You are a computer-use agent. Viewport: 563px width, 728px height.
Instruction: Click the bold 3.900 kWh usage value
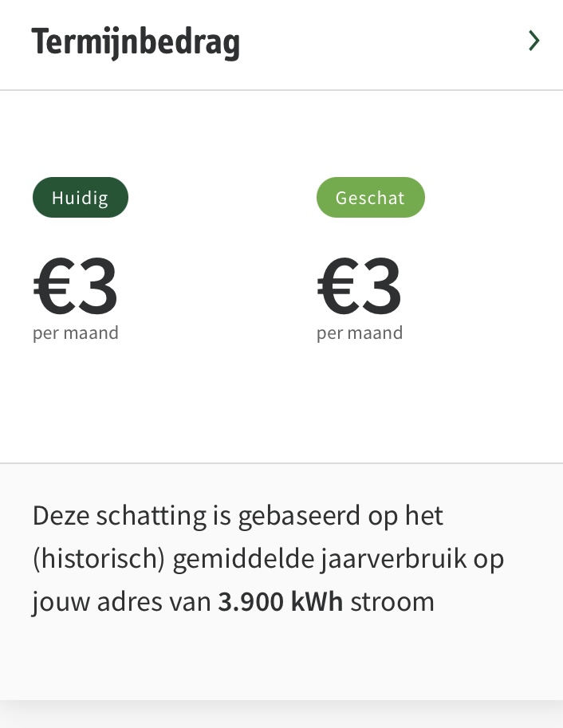click(281, 602)
